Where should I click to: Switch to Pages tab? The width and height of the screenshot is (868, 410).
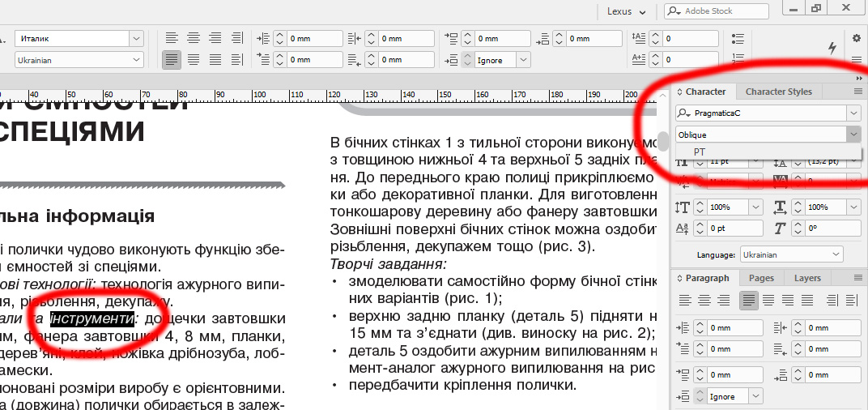[761, 278]
